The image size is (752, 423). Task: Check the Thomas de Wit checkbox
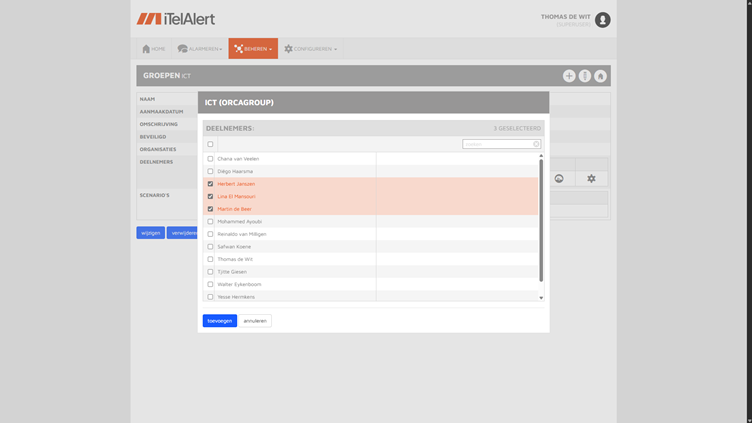point(210,259)
